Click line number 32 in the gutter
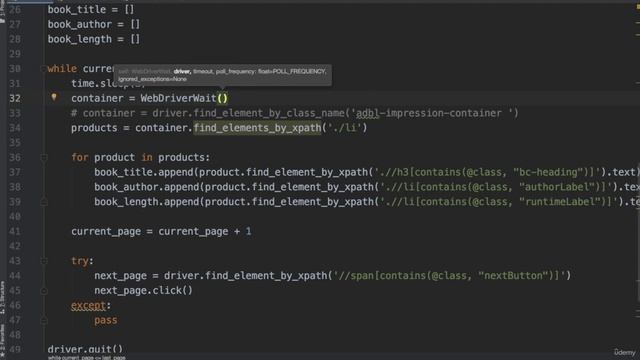This screenshot has height=360, width=640. click(15, 98)
